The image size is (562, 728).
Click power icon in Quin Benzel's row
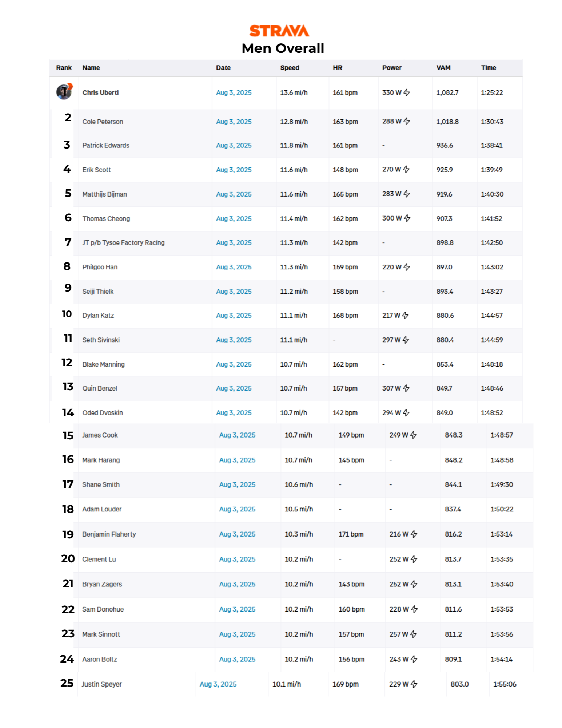coord(407,388)
